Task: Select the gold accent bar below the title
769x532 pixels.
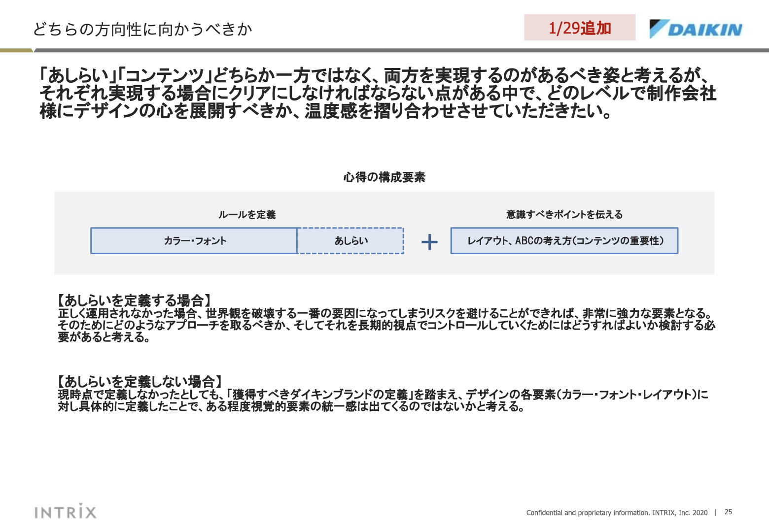Action: coord(17,49)
